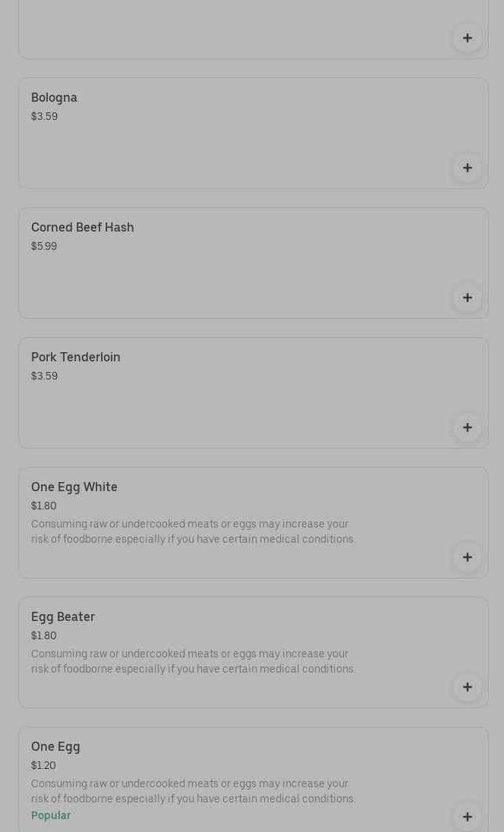Screen dimensions: 504x832
Task: Add the $1.20 One Egg item
Action: tap(467, 817)
